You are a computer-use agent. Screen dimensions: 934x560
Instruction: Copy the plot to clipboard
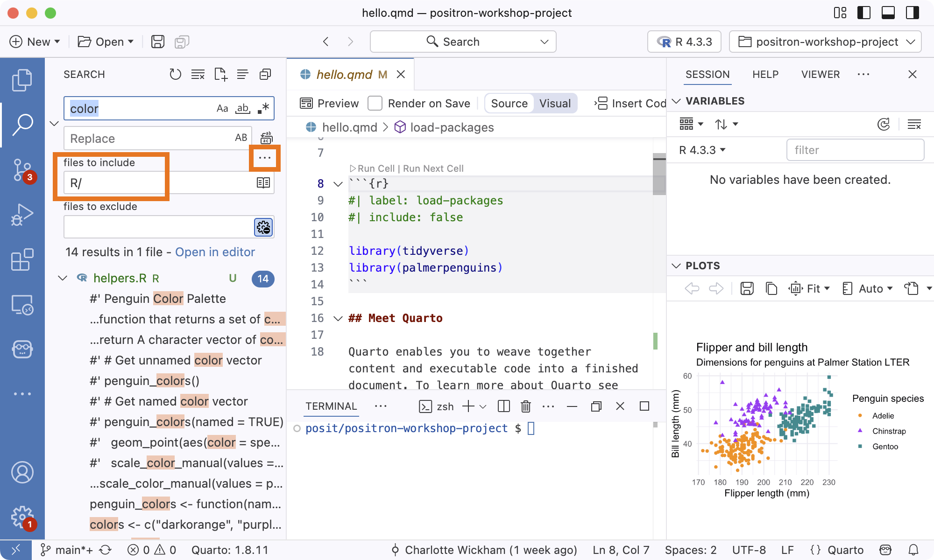(771, 288)
